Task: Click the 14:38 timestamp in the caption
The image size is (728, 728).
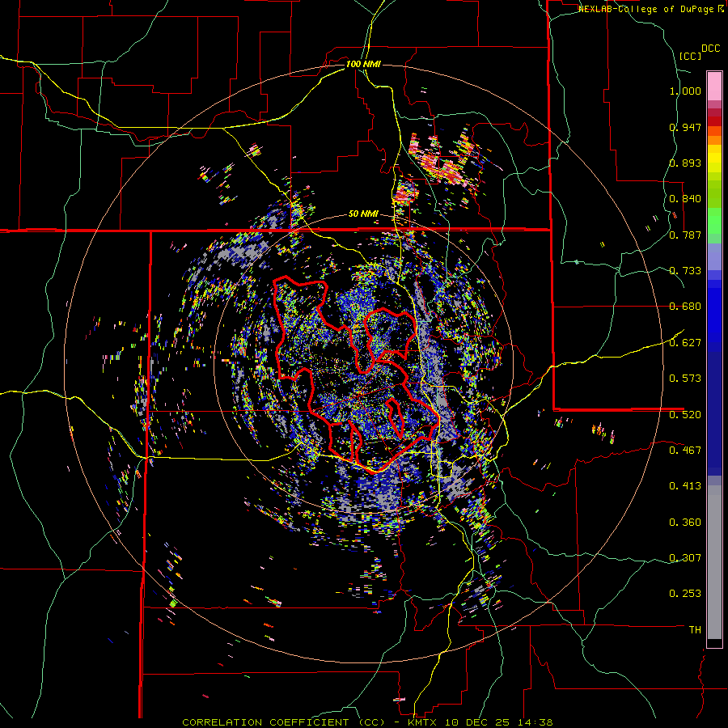Action: coord(537,722)
